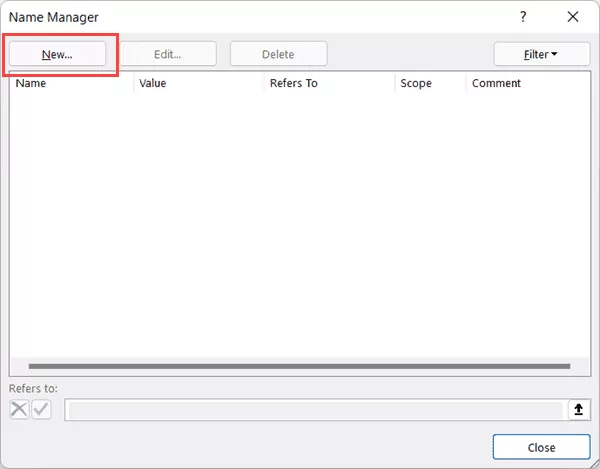600x469 pixels.
Task: Sort by the Refers To column header
Action: tap(328, 83)
